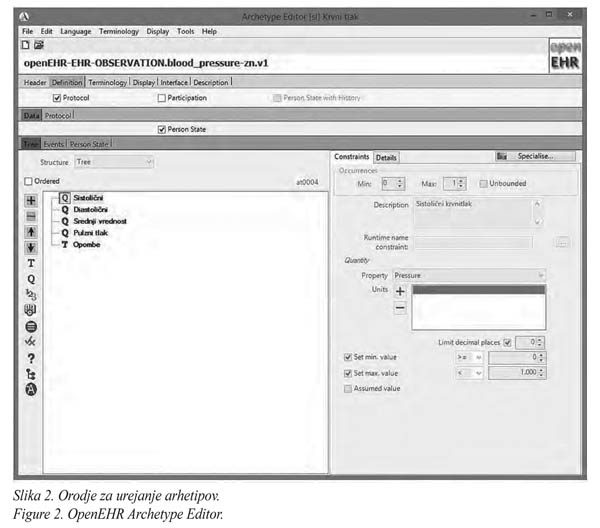Toggle Limit decimal places checkbox
Screen dimensions: 600x528
pos(507,343)
